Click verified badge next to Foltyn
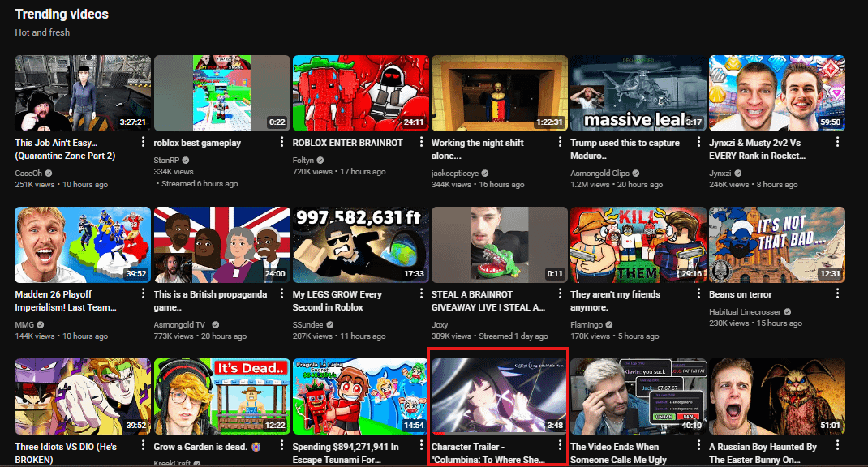 [320, 160]
